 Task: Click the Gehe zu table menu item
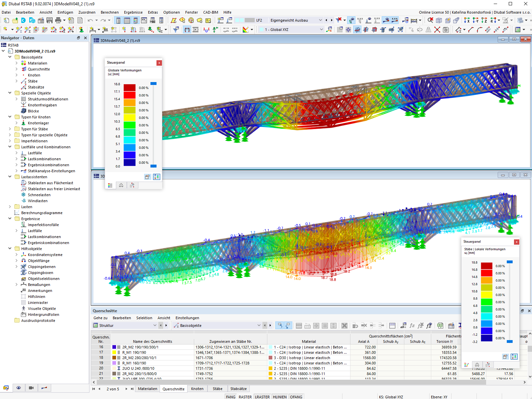click(x=100, y=318)
